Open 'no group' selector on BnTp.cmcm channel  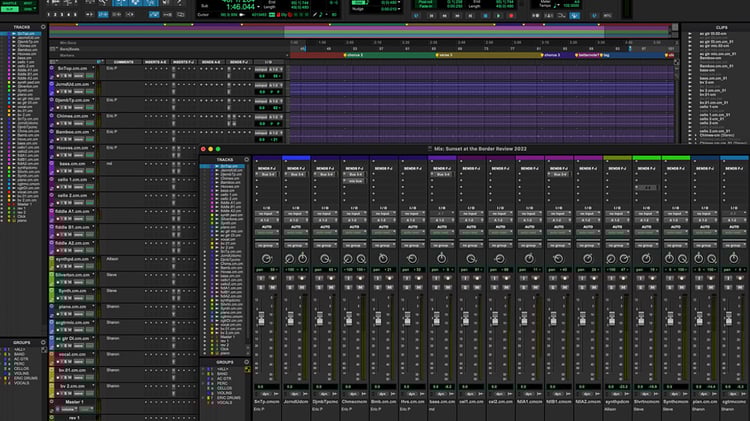(x=267, y=243)
